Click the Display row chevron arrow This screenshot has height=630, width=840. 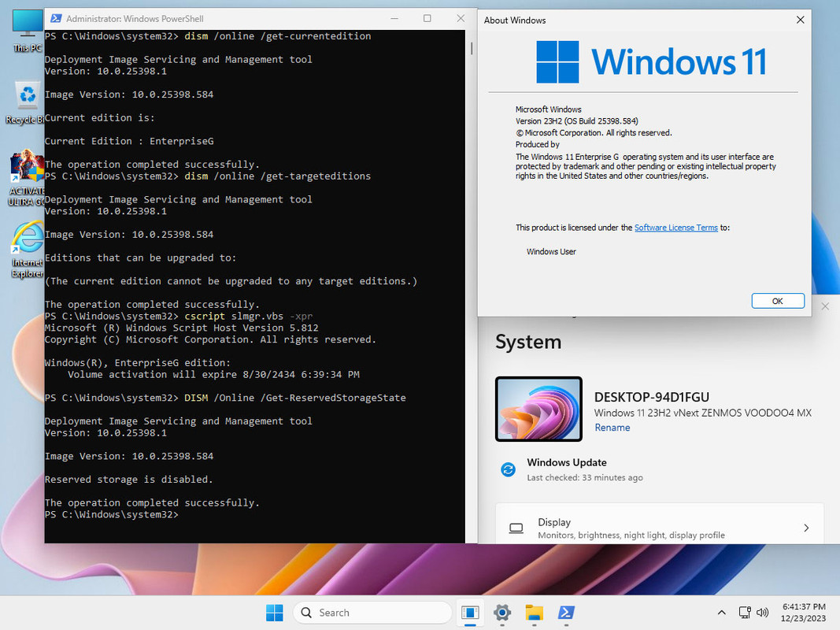click(806, 528)
